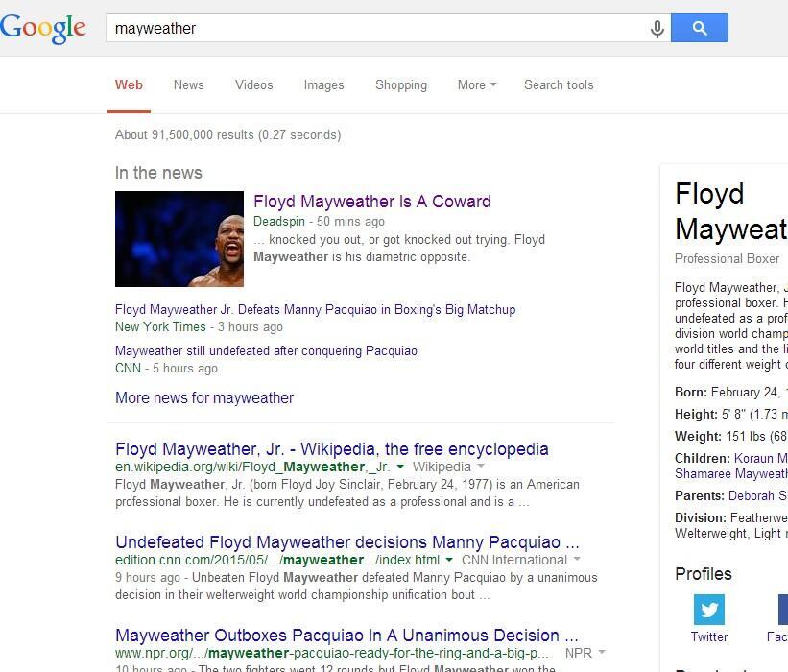Screen dimensions: 788x672
Task: Expand the gray Wikipedia source arrow
Action: pos(481,466)
